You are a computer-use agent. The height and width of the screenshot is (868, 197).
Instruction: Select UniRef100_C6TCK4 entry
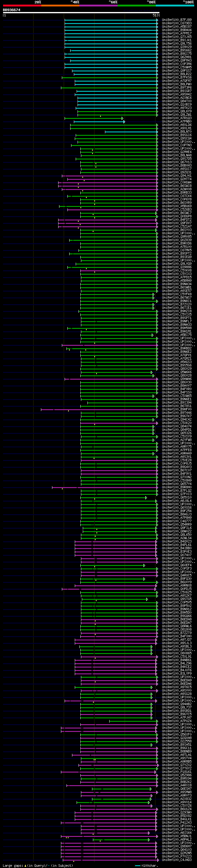point(177,196)
